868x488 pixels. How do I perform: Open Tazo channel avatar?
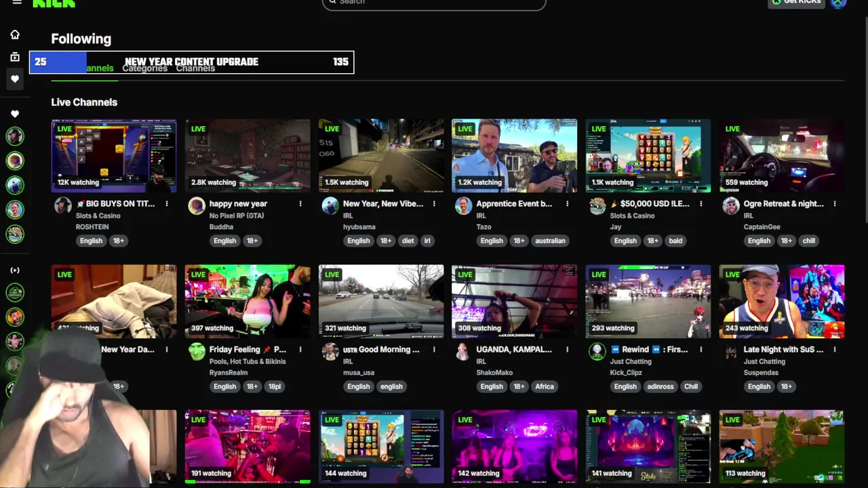(x=464, y=206)
